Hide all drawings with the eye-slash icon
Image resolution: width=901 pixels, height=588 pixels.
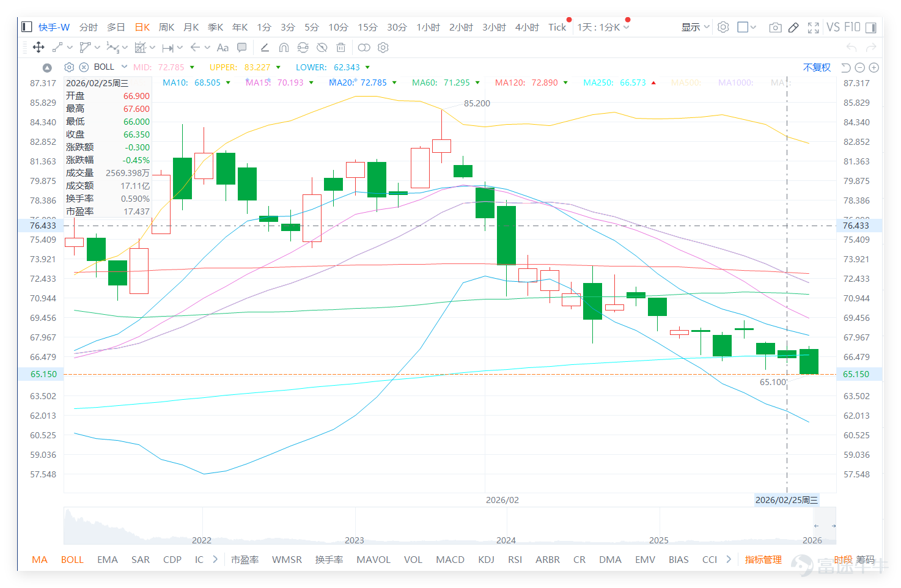tap(322, 47)
